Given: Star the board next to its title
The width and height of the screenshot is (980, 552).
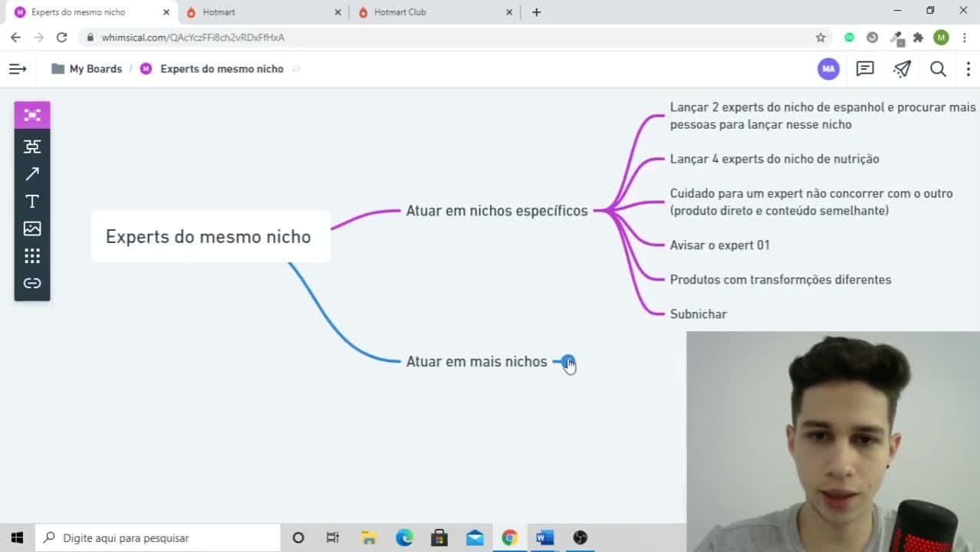Looking at the screenshot, I should pos(296,69).
